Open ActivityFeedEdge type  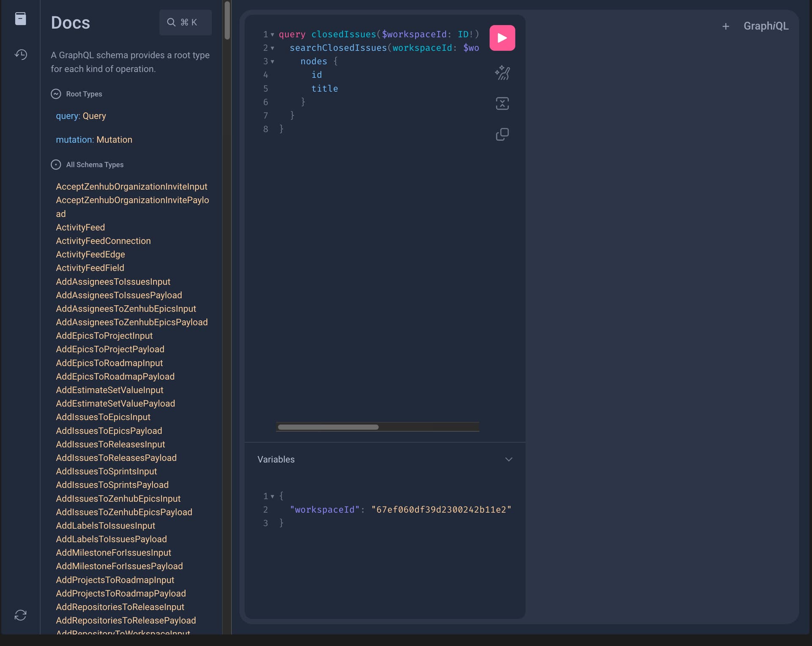tap(91, 255)
